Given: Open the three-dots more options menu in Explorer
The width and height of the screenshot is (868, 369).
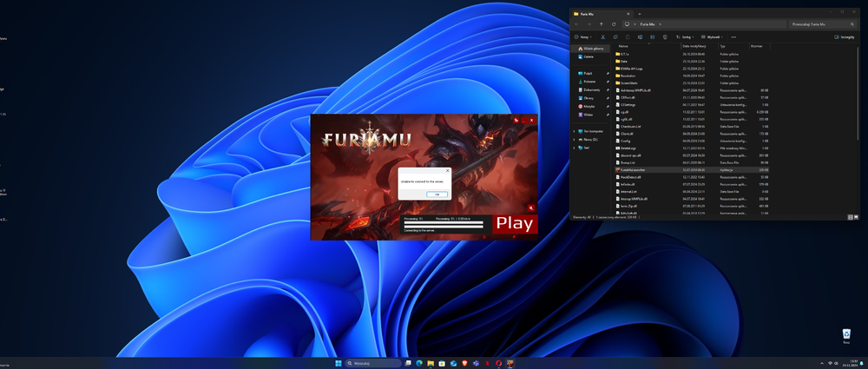Looking at the screenshot, I should [733, 37].
